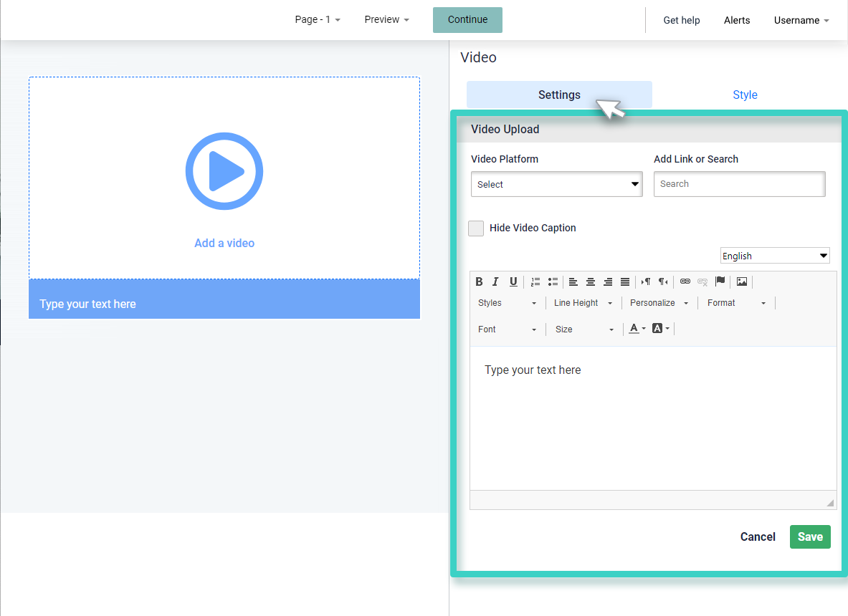The width and height of the screenshot is (848, 616).
Task: Check the Hide Video Caption box
Action: [x=476, y=228]
